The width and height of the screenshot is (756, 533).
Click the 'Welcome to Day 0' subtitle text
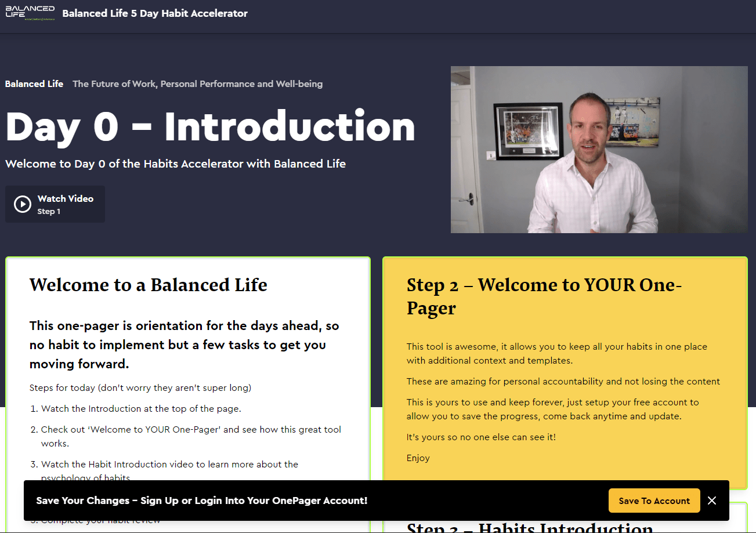point(175,164)
